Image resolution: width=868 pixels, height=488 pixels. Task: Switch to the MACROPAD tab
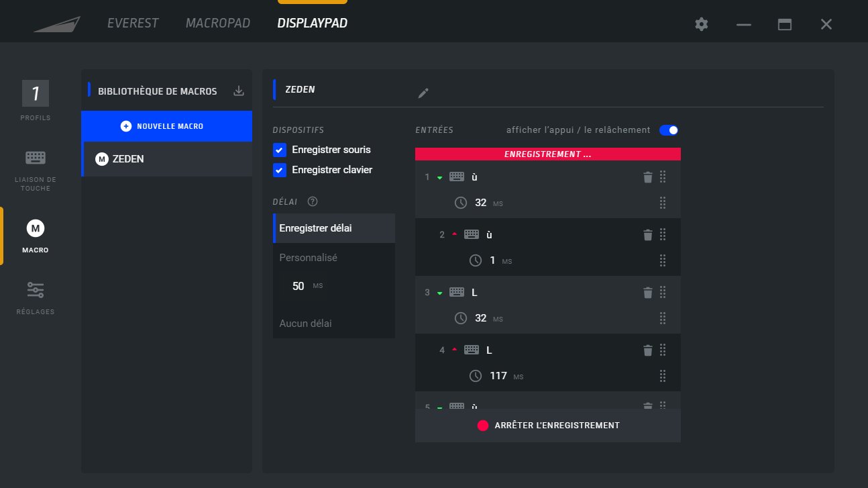[x=217, y=23]
